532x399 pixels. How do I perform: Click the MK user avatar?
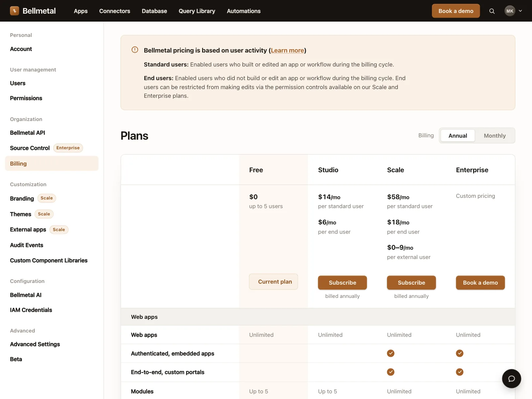tap(510, 11)
